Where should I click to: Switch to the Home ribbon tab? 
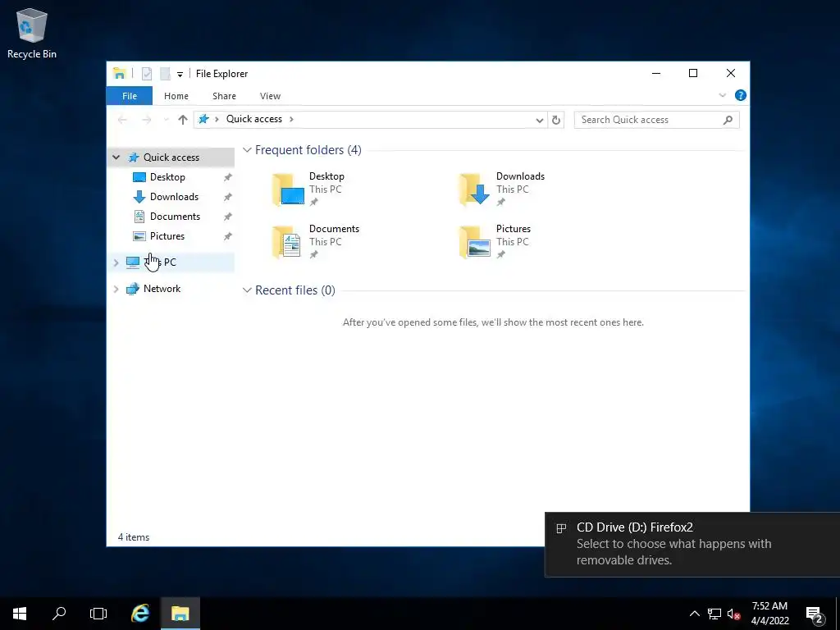pyautogui.click(x=176, y=96)
